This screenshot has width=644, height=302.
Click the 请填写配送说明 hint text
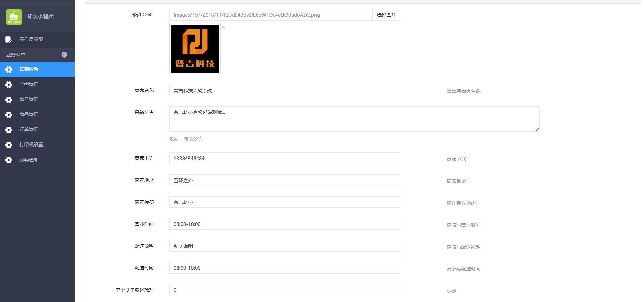pos(463,247)
